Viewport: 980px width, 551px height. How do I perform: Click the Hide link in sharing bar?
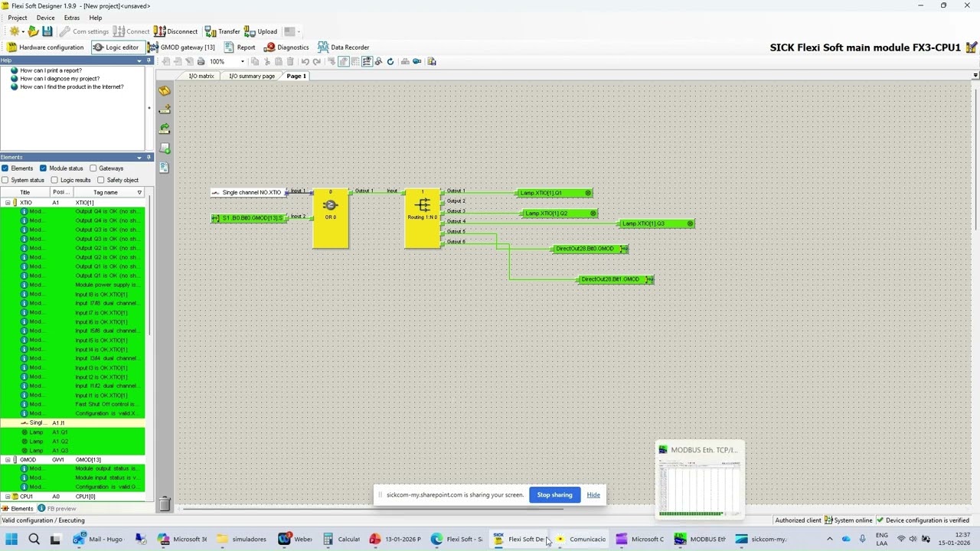[593, 494]
